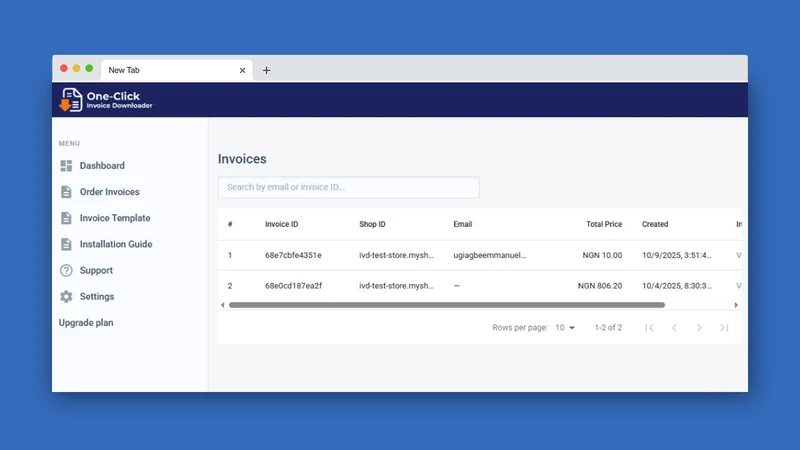
Task: Go to the Support page
Action: coord(96,270)
